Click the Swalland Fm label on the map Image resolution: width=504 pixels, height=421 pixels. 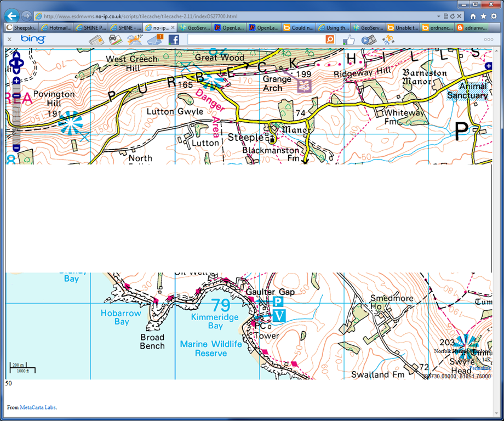pos(377,375)
